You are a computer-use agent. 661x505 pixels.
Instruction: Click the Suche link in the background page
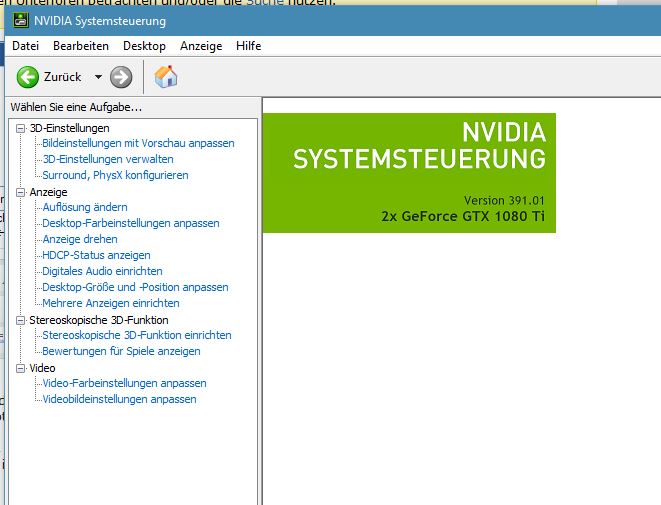(264, 2)
